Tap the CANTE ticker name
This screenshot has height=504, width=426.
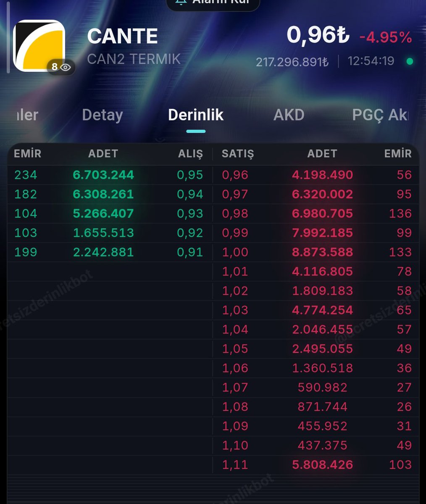pos(122,36)
